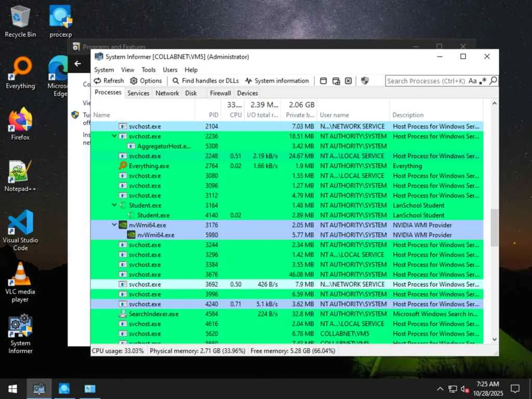Click the Free memory status bar entry
The image size is (532, 399).
point(293,351)
